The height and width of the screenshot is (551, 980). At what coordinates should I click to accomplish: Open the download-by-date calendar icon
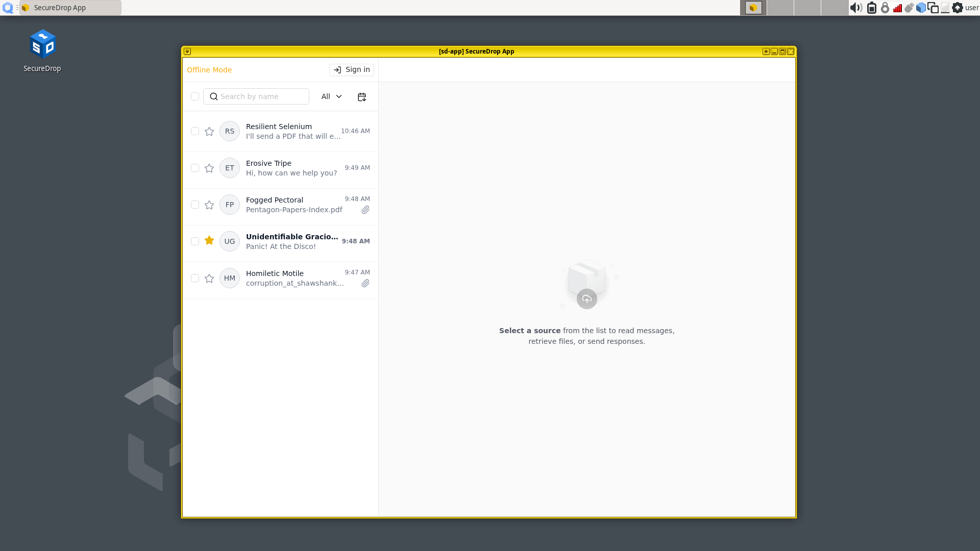click(x=362, y=96)
